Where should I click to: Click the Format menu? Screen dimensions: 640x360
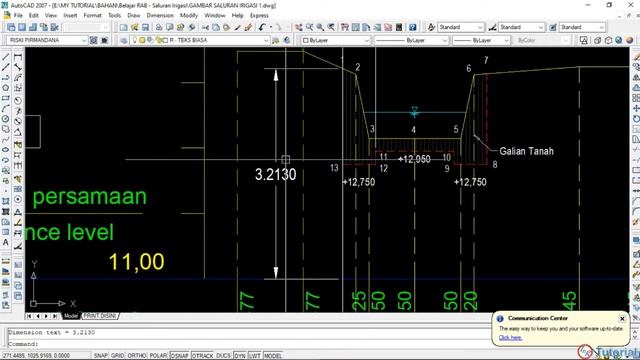[92, 16]
